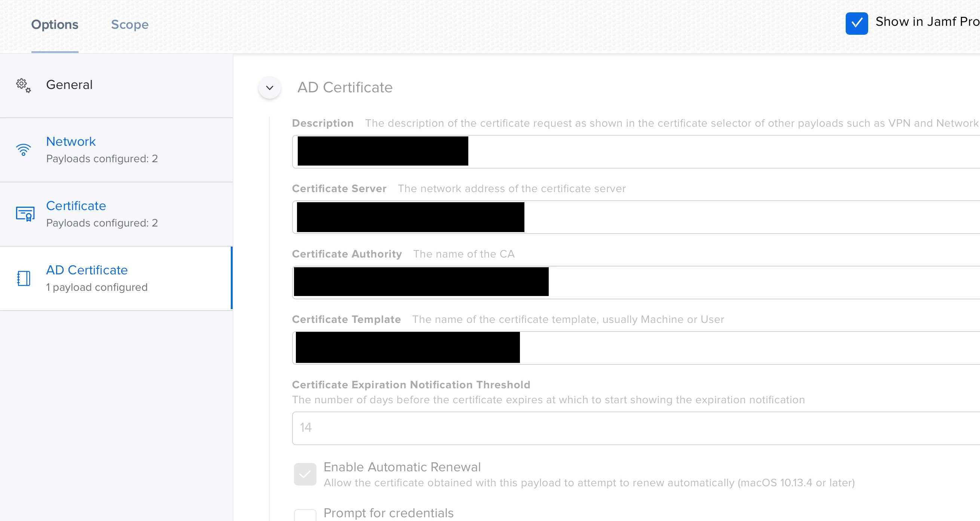Image resolution: width=980 pixels, height=521 pixels.
Task: Click the 'Certificate Template' field label
Action: pos(346,319)
